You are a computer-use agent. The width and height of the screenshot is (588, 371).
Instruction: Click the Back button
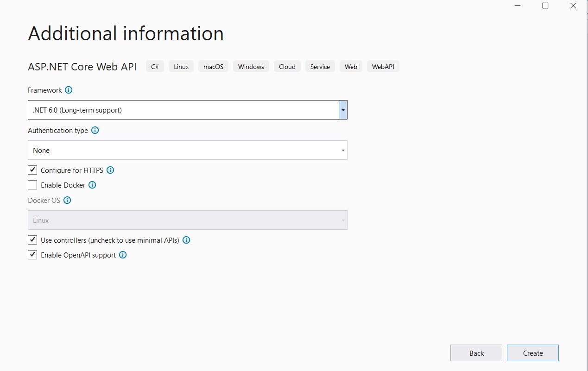point(476,353)
